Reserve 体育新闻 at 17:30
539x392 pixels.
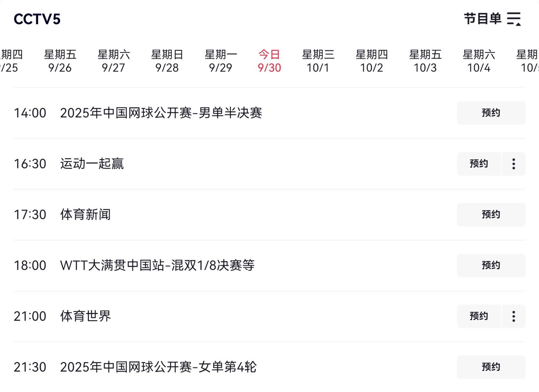click(491, 215)
